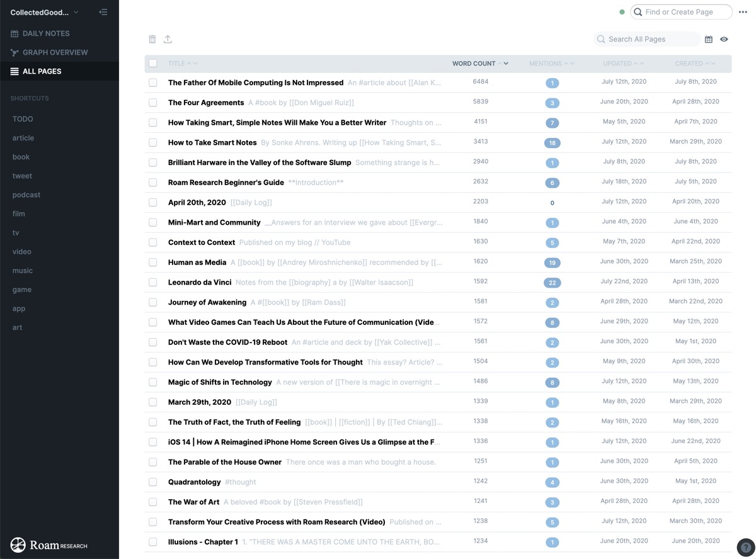The width and height of the screenshot is (756, 559).
Task: Open Magic of Shifts in Technology page
Action: coord(220,383)
